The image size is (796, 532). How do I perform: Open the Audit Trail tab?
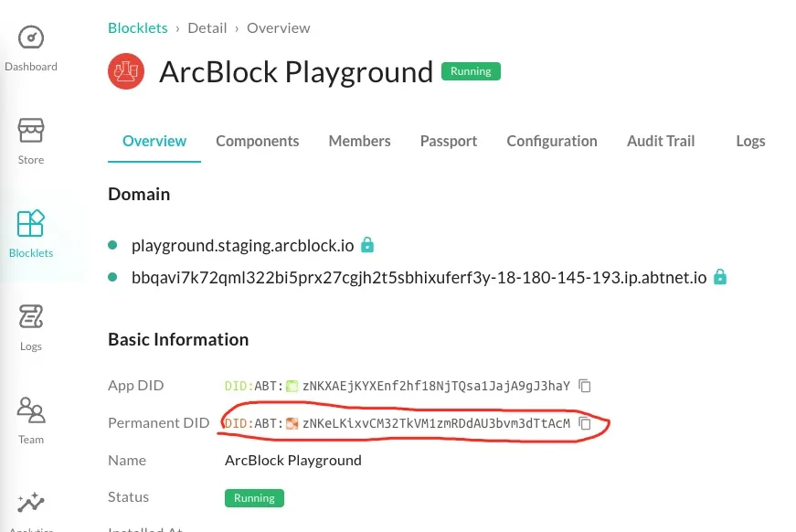tap(661, 141)
